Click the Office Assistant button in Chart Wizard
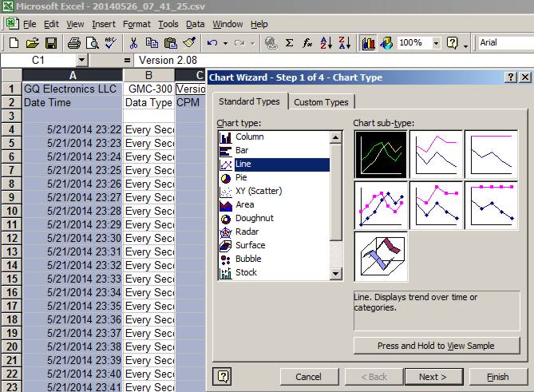 point(223,377)
